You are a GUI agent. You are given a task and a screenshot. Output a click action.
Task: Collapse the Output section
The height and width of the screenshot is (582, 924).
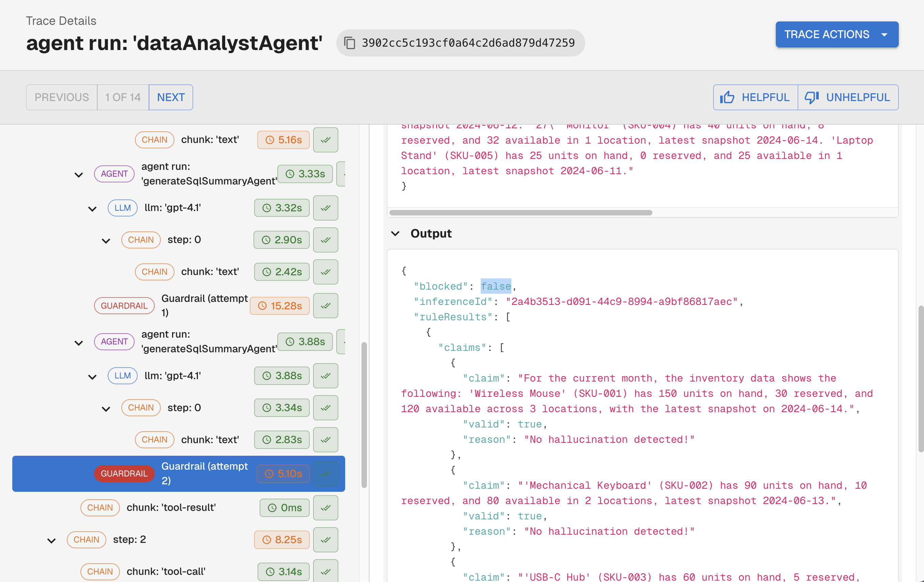[x=395, y=233]
